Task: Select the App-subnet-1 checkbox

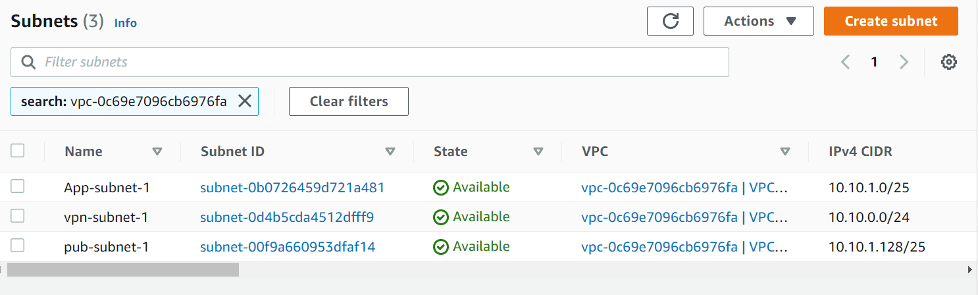Action: 18,186
